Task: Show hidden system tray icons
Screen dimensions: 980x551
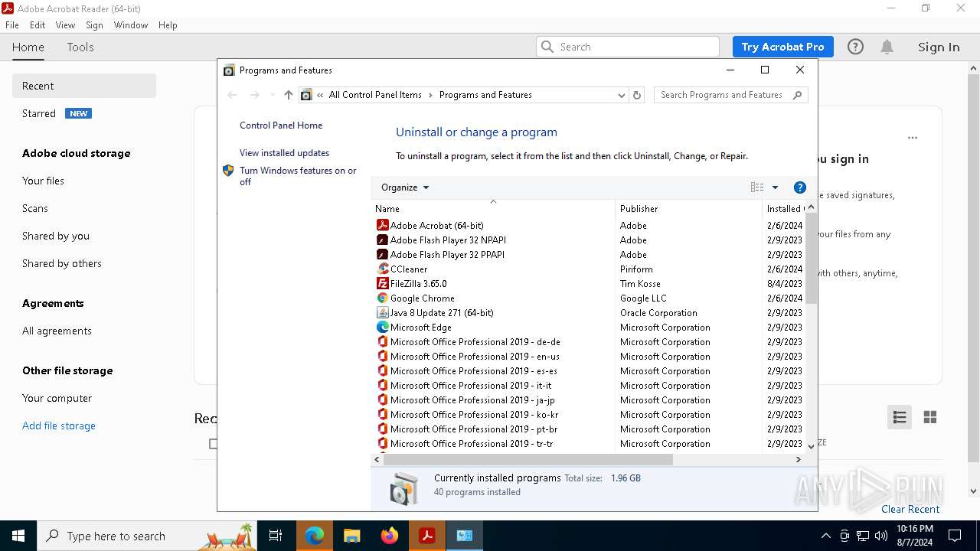Action: (825, 536)
